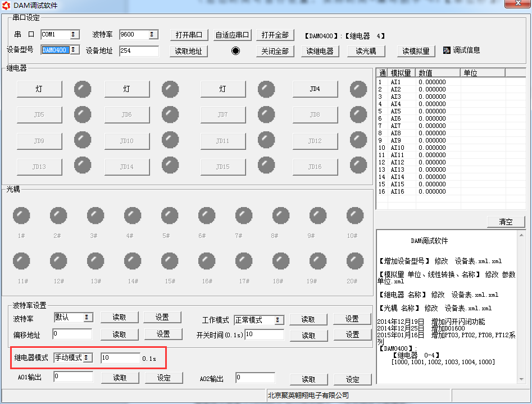Click the log panel scrollbar up arrow
The width and height of the screenshot is (532, 404).
(x=521, y=235)
